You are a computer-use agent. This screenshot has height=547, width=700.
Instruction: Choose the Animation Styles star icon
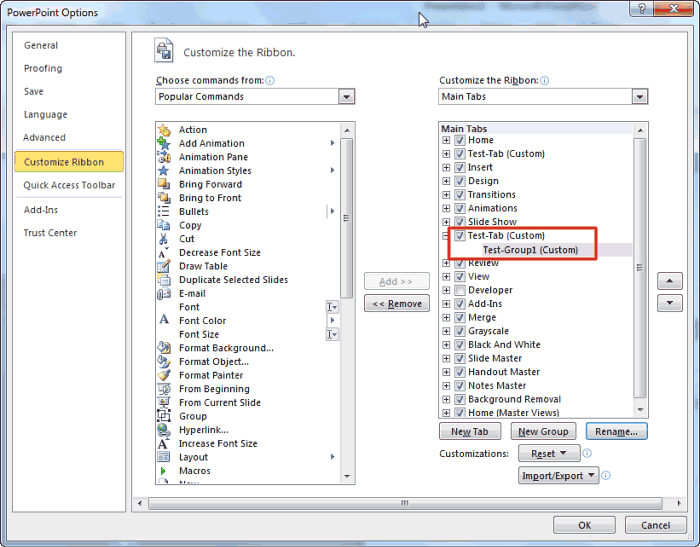164,171
